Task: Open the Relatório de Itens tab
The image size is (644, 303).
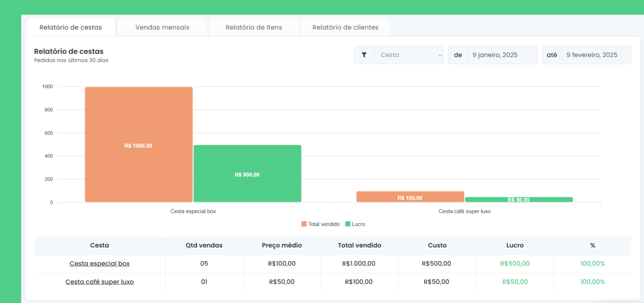Action: click(254, 27)
